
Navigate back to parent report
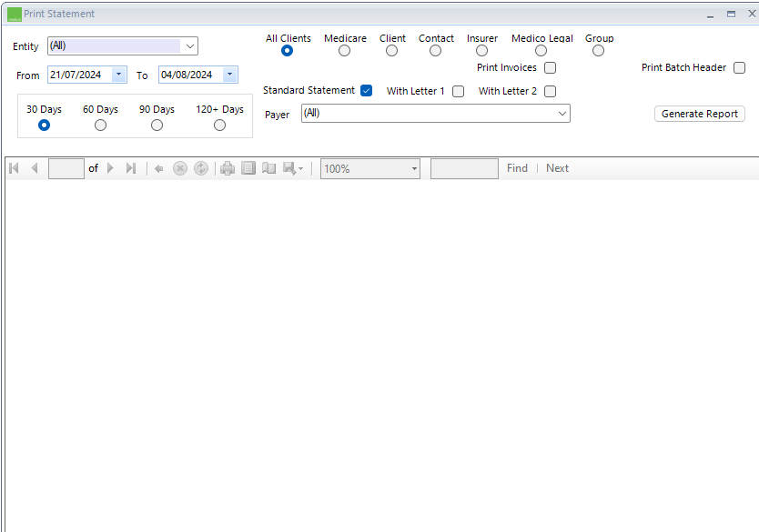[x=158, y=169]
